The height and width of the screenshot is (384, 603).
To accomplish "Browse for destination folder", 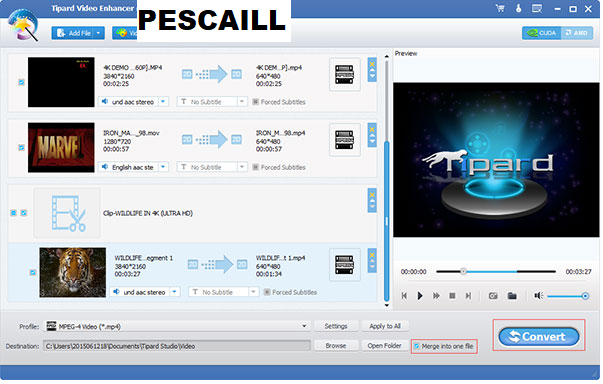I will coord(336,346).
